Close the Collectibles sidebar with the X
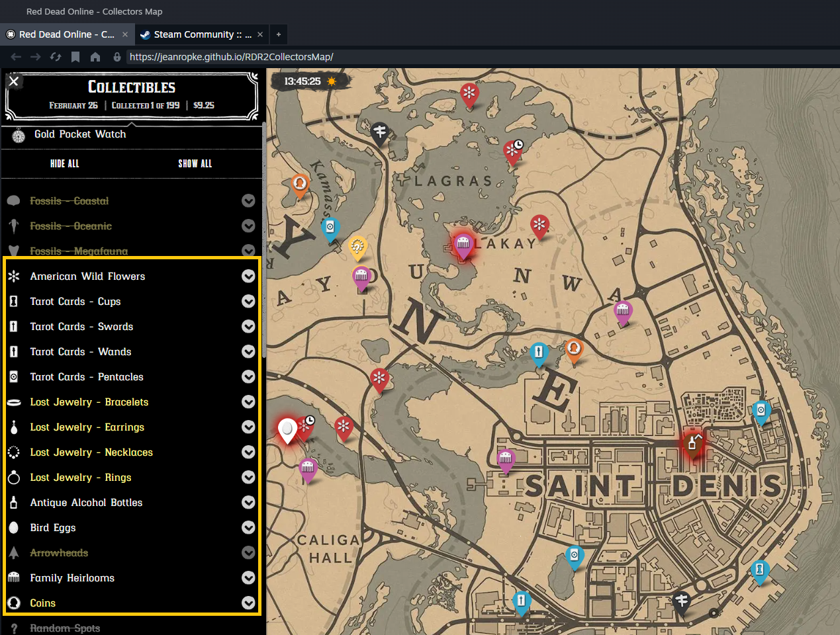Viewport: 840px width, 635px height. 13,81
